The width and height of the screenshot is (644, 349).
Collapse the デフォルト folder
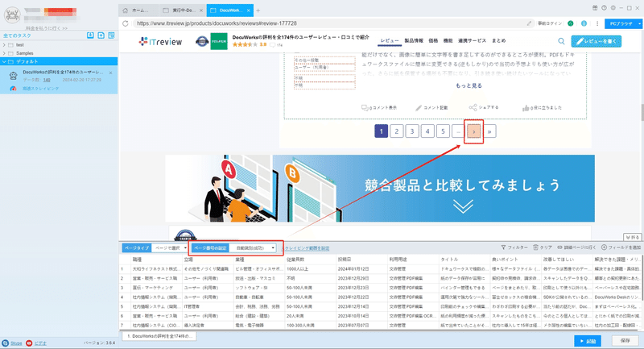[x=4, y=62]
